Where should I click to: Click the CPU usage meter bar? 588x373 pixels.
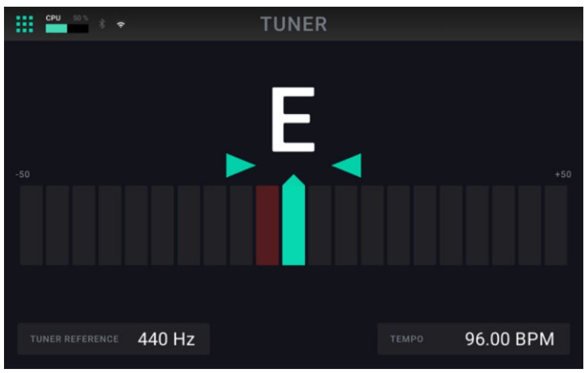tap(67, 29)
